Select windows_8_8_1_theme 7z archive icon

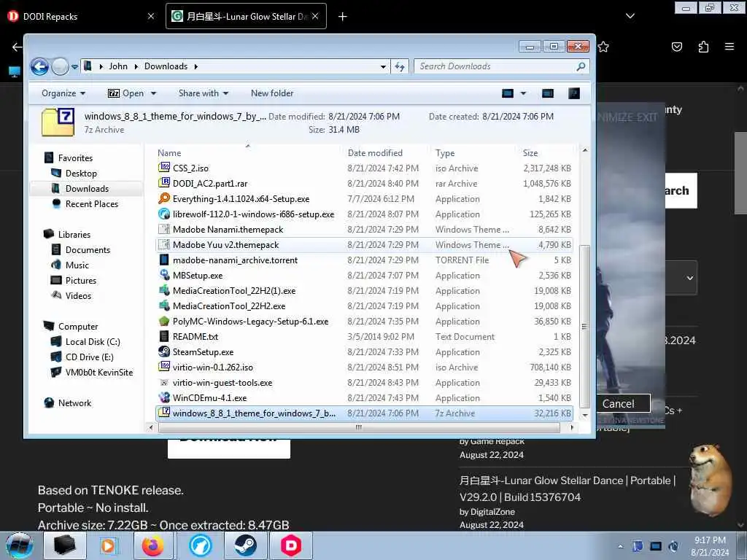tap(164, 413)
